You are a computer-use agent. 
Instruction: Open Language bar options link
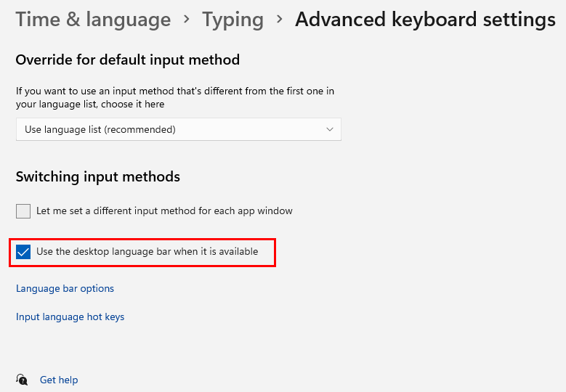click(x=65, y=288)
